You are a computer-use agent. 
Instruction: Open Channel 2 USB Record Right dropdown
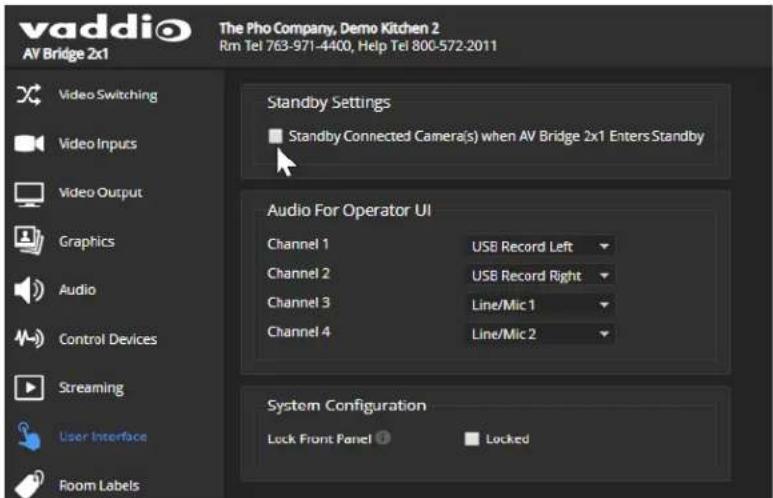pyautogui.click(x=540, y=276)
